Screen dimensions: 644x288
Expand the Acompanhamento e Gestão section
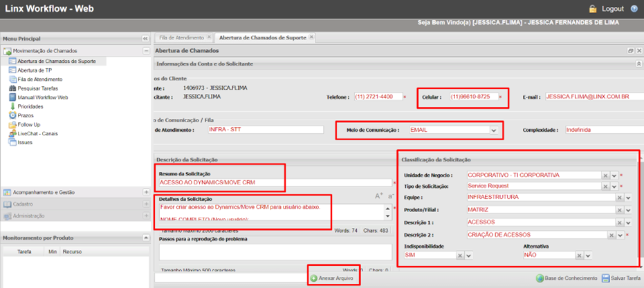pyautogui.click(x=146, y=192)
